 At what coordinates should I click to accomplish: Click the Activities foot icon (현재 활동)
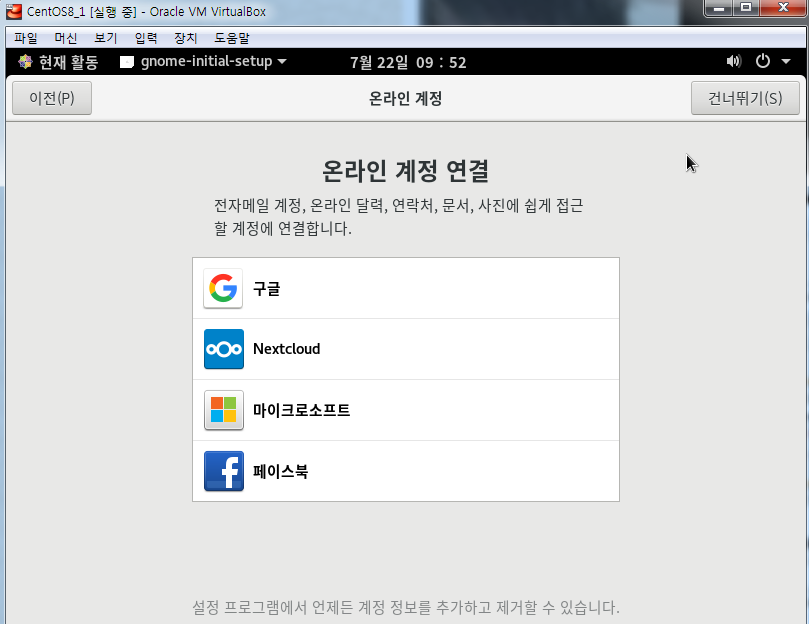click(25, 62)
